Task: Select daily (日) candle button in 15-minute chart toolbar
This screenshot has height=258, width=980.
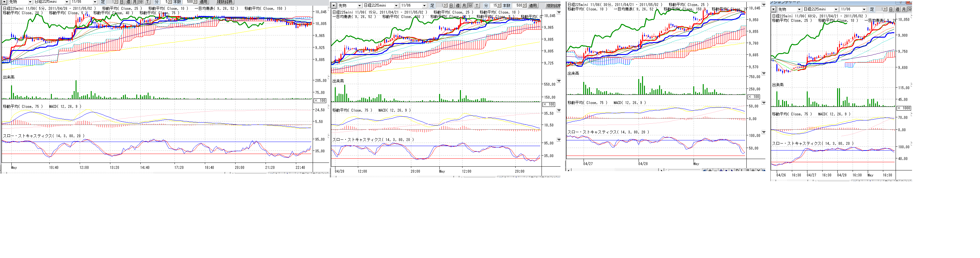Action: pyautogui.click(x=451, y=6)
